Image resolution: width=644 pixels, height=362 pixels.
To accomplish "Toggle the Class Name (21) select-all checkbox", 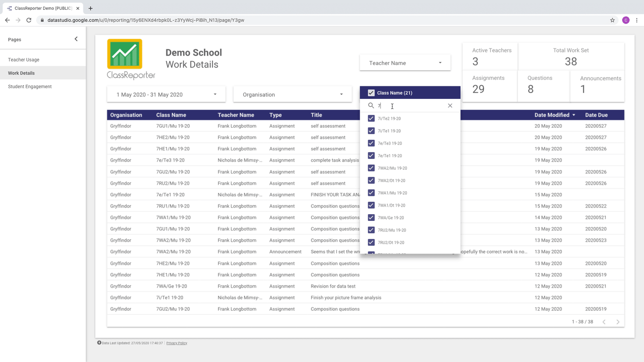I will [x=371, y=93].
